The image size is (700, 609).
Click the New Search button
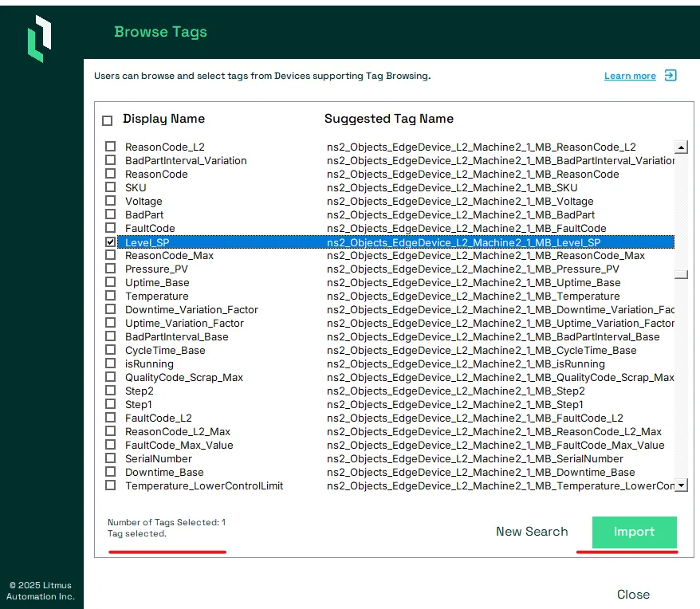click(532, 532)
